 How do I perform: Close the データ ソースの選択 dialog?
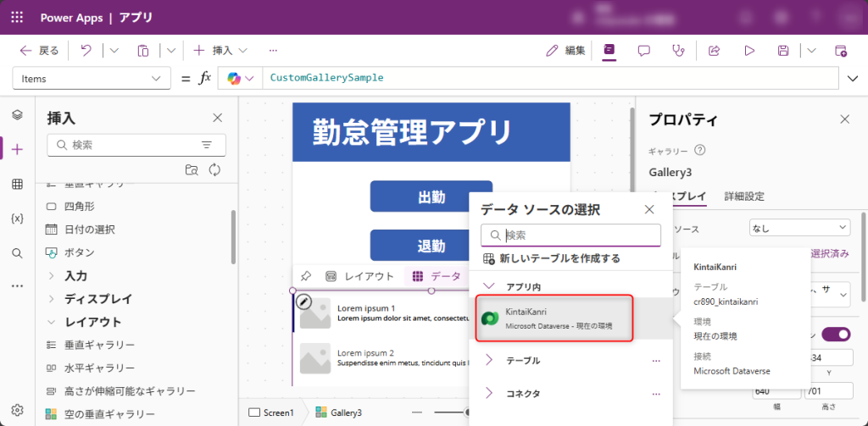649,209
